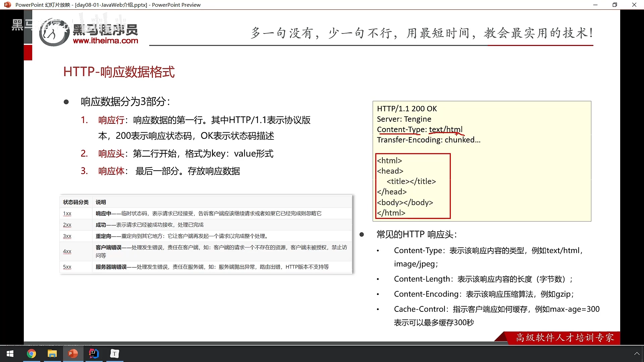Image resolution: width=644 pixels, height=362 pixels.
Task: Open the Typora taskbar icon
Action: tap(114, 354)
